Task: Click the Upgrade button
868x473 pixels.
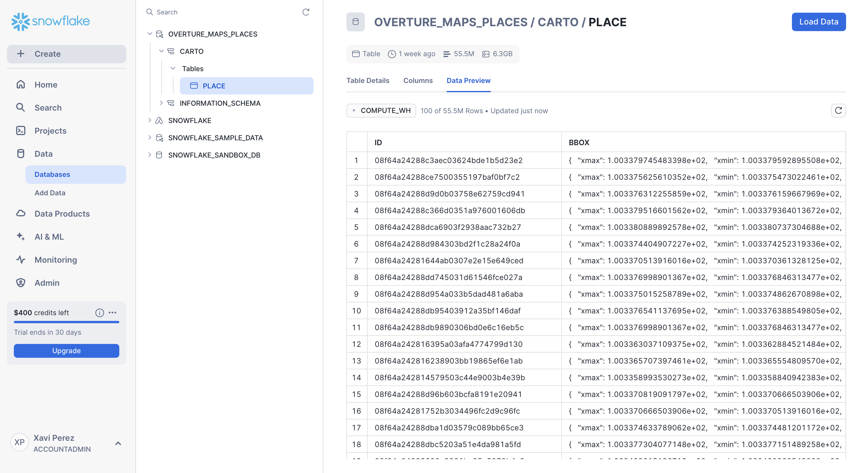Action: pyautogui.click(x=66, y=351)
